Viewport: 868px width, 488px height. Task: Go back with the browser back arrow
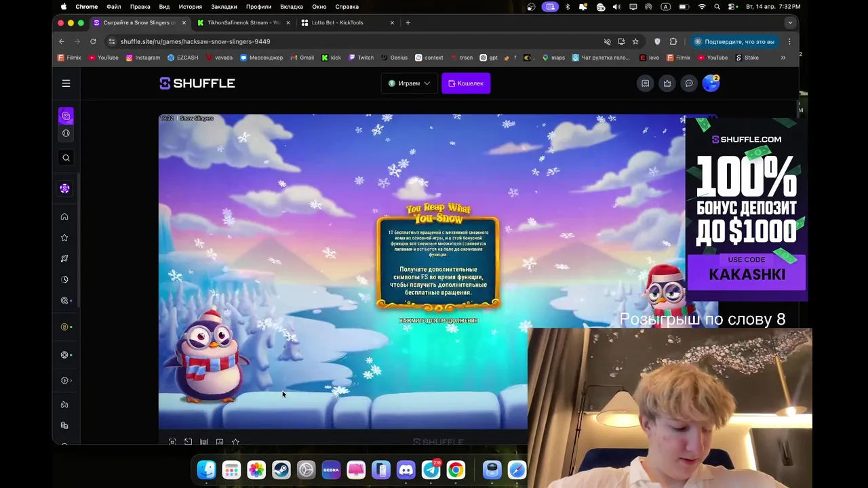pos(62,41)
